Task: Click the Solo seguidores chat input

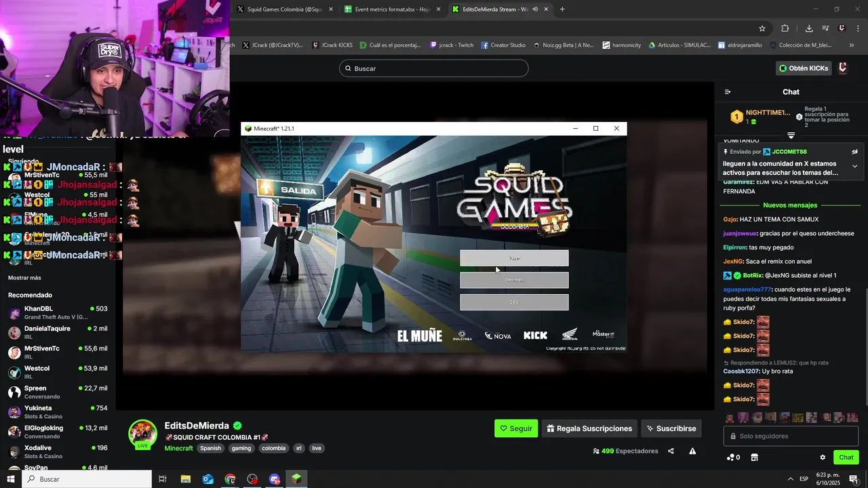Action: tap(791, 436)
